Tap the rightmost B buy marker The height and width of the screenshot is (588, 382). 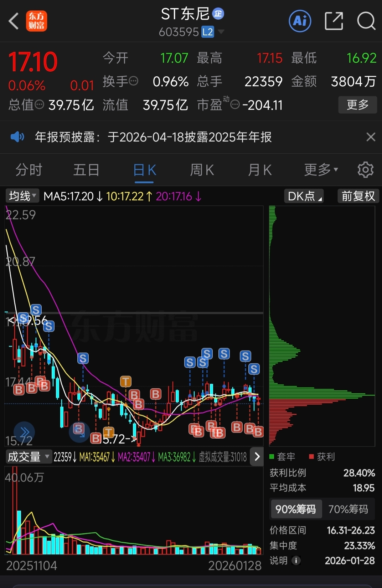click(x=258, y=432)
